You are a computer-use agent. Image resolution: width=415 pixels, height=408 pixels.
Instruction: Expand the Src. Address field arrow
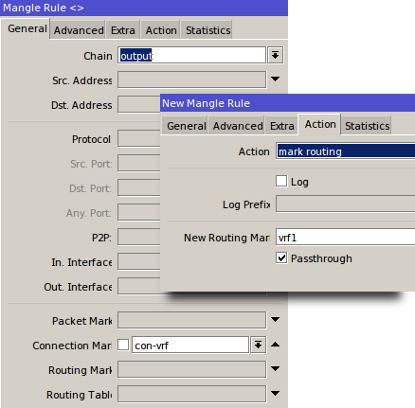pyautogui.click(x=275, y=79)
